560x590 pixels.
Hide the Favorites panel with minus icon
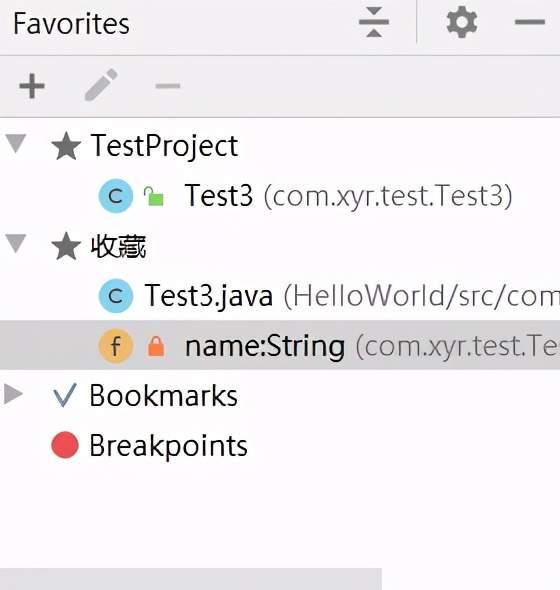530,22
